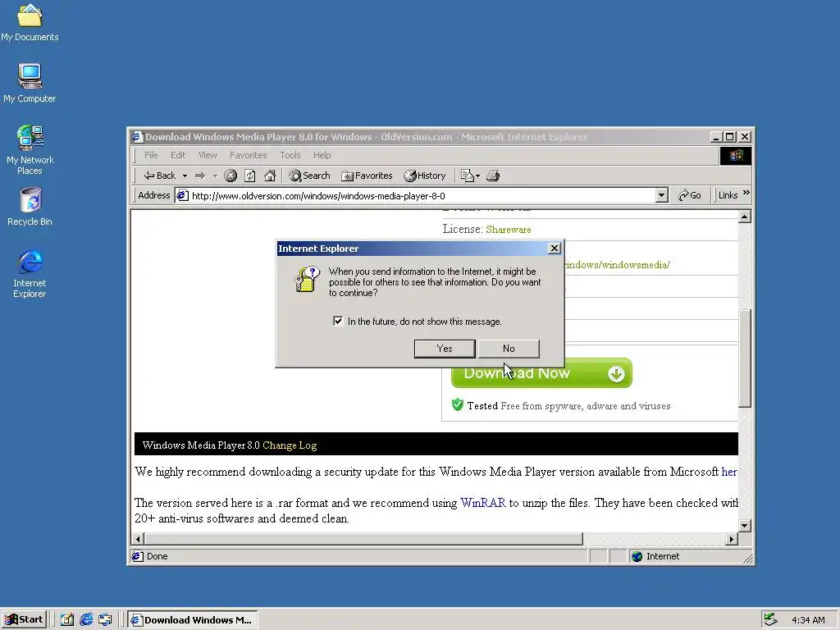Viewport: 840px width, 630px height.
Task: Click the green shield Tested icon
Action: click(458, 405)
